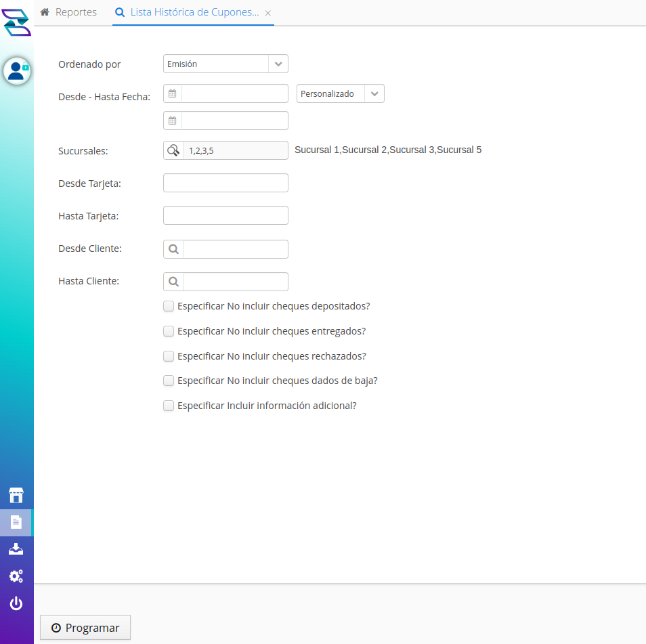Open settings gears in the sidebar
This screenshot has width=646, height=644.
[16, 576]
